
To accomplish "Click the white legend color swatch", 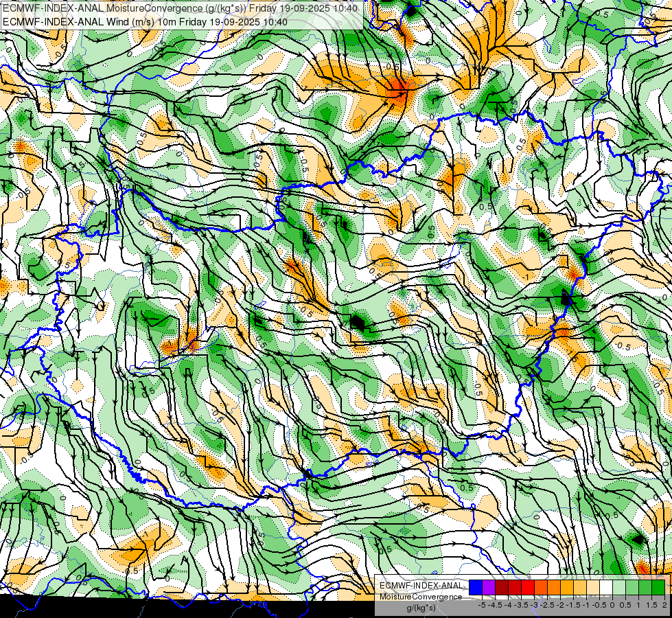I will (606, 588).
